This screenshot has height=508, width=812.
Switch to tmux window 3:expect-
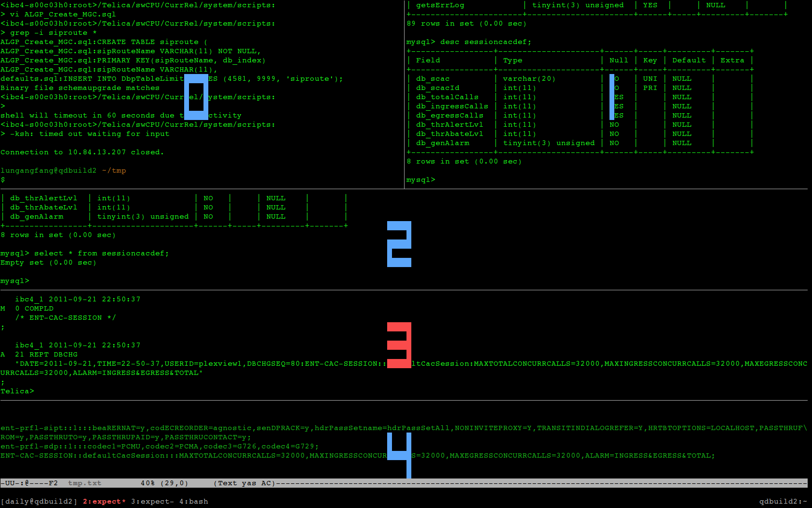point(152,502)
